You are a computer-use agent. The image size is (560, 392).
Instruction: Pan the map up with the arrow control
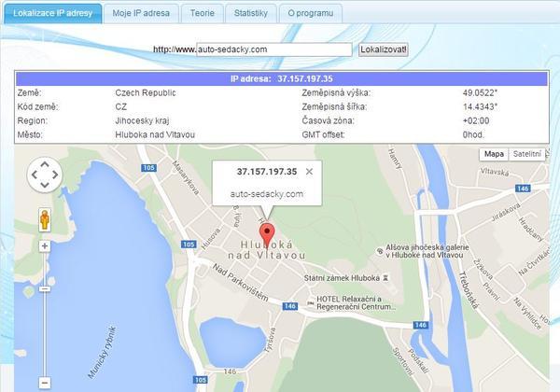(45, 163)
